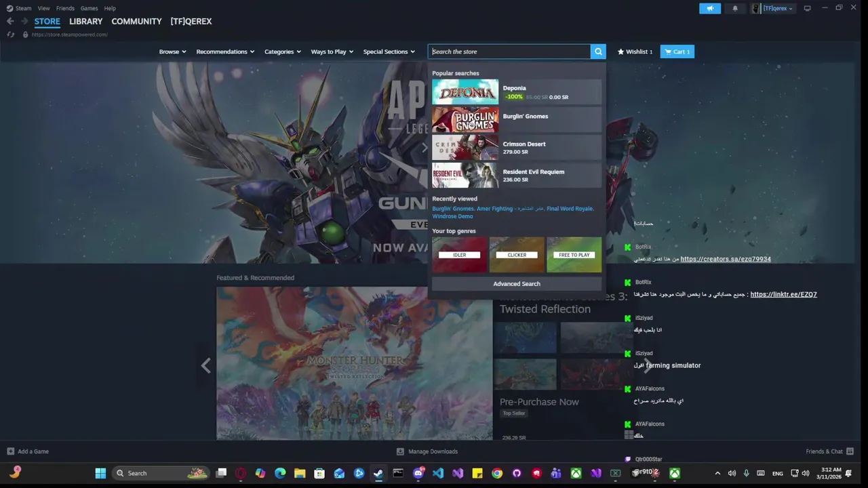Select Crimson Desert popular search result
This screenshot has width=868, height=488.
517,148
